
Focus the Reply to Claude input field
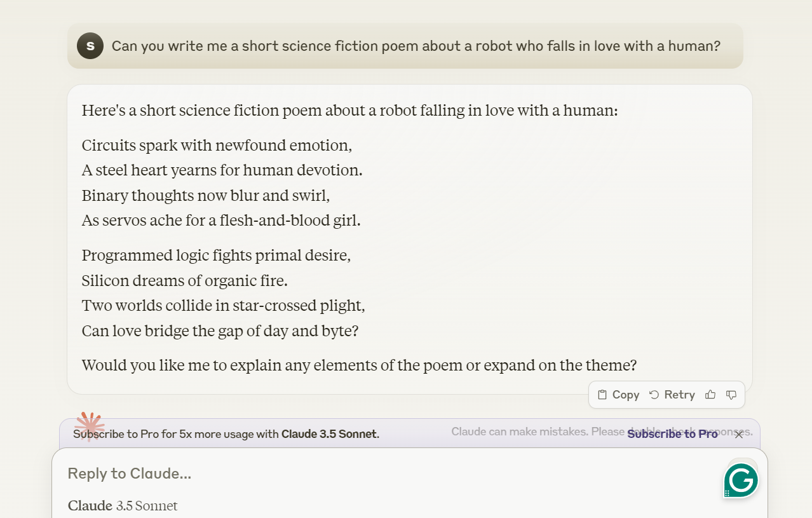(394, 474)
